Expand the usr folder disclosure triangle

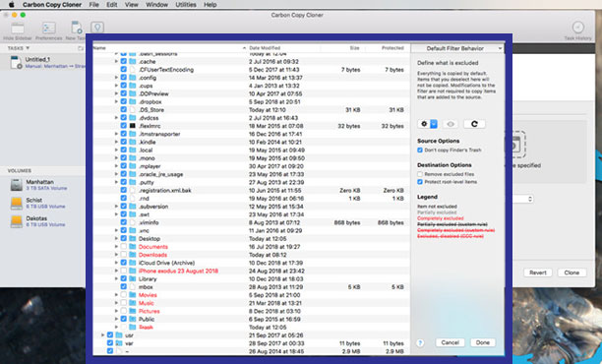tap(102, 335)
